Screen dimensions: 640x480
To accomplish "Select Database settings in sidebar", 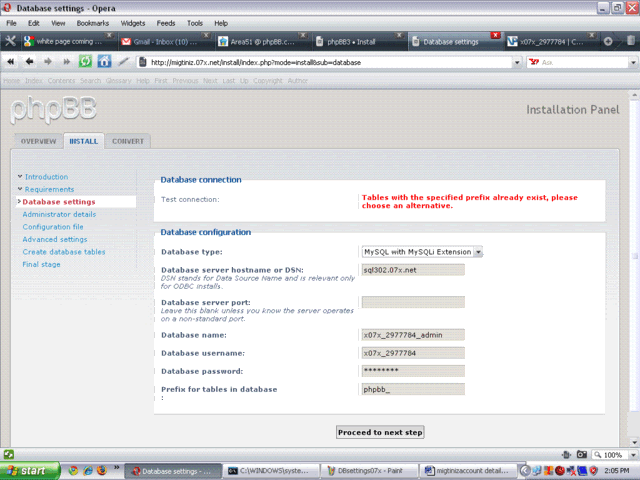I will (x=59, y=202).
